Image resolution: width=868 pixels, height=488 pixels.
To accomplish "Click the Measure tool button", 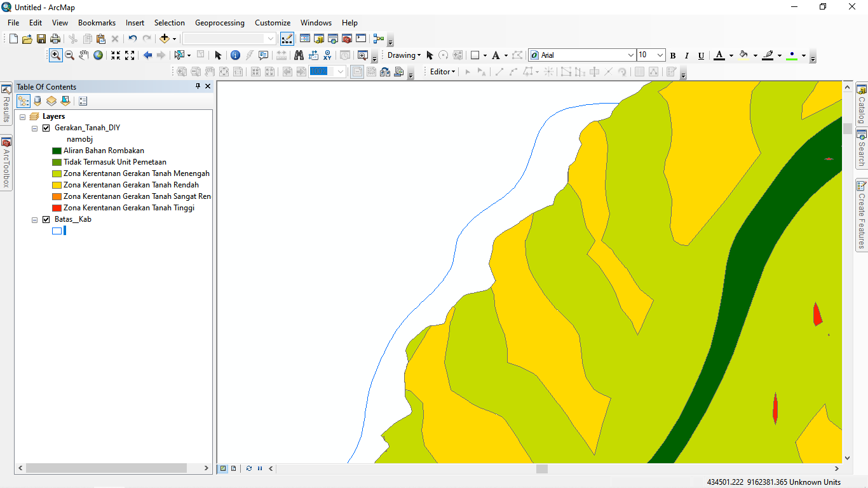I will tap(281, 55).
